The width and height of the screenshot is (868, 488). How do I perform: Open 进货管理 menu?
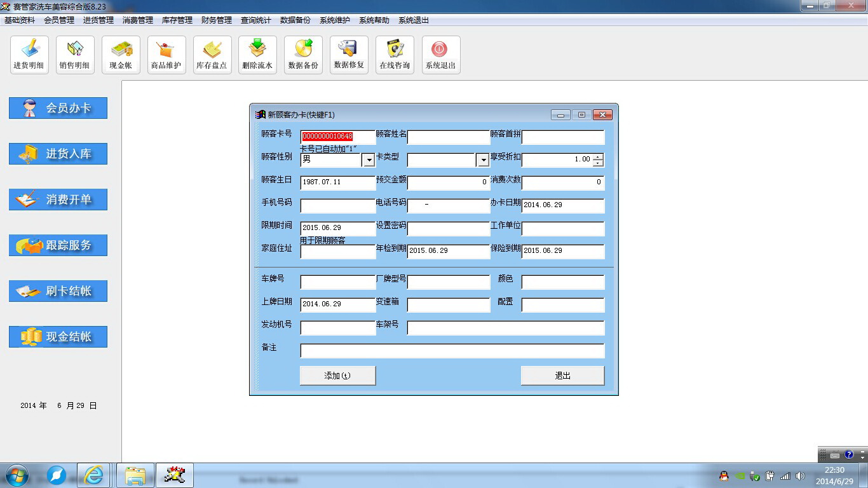[98, 20]
